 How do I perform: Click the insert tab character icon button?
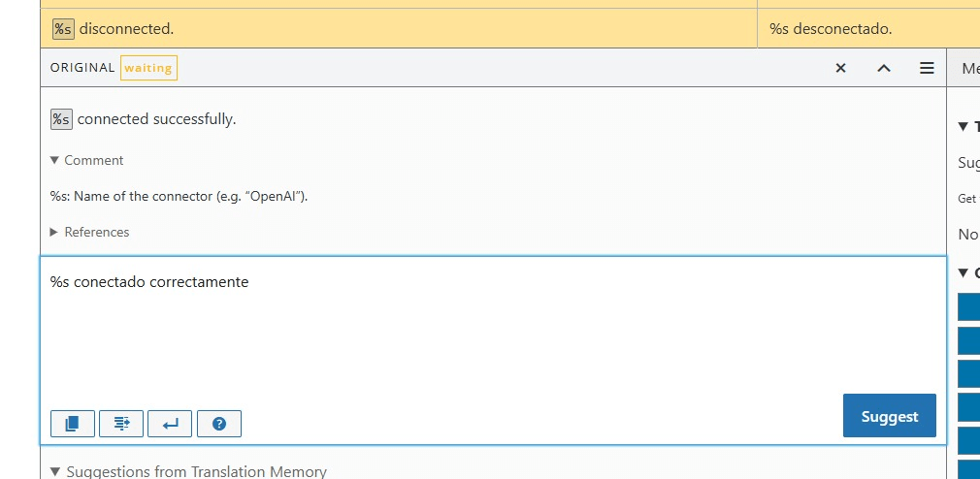(121, 424)
